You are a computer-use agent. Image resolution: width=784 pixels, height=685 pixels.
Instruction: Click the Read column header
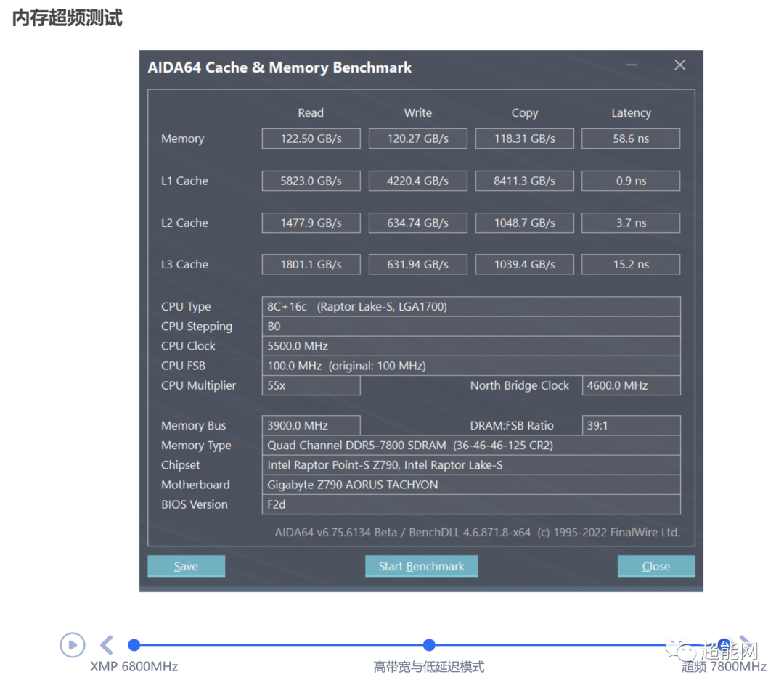click(x=311, y=113)
